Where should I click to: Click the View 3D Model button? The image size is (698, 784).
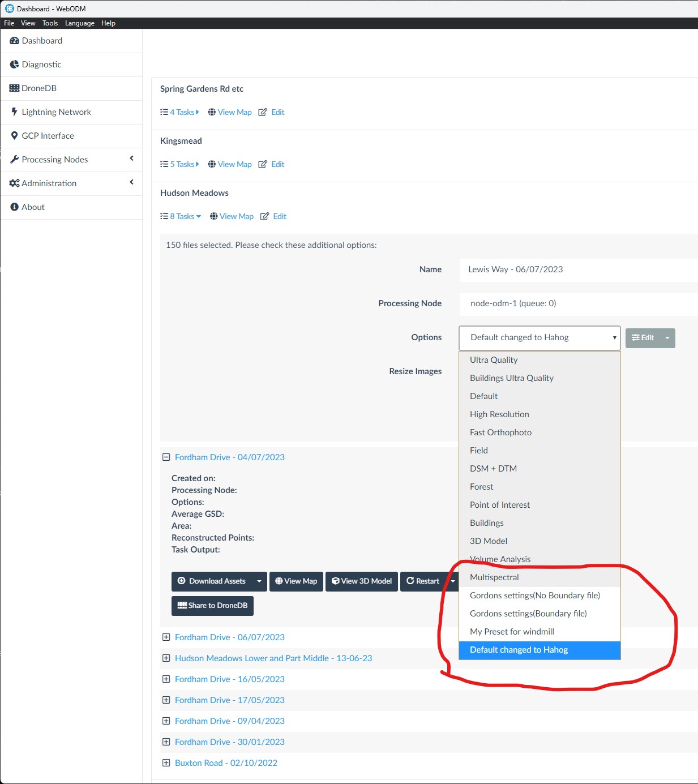pos(361,581)
